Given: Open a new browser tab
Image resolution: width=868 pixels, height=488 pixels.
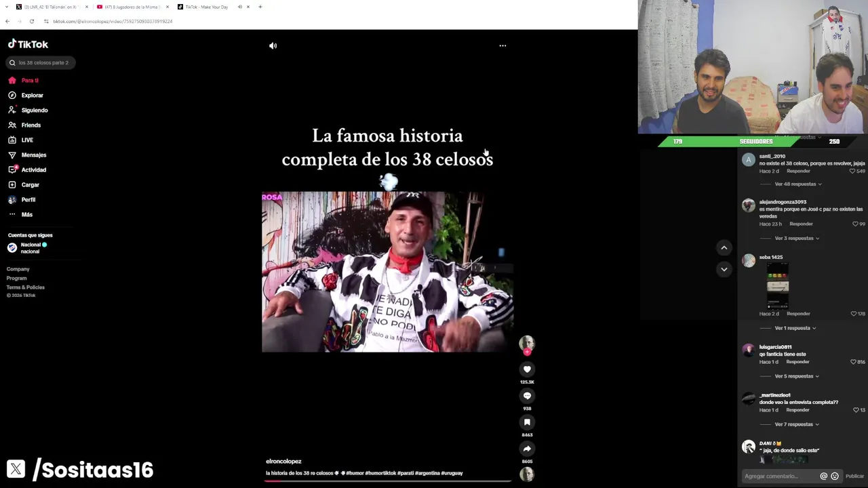Looking at the screenshot, I should [x=260, y=7].
